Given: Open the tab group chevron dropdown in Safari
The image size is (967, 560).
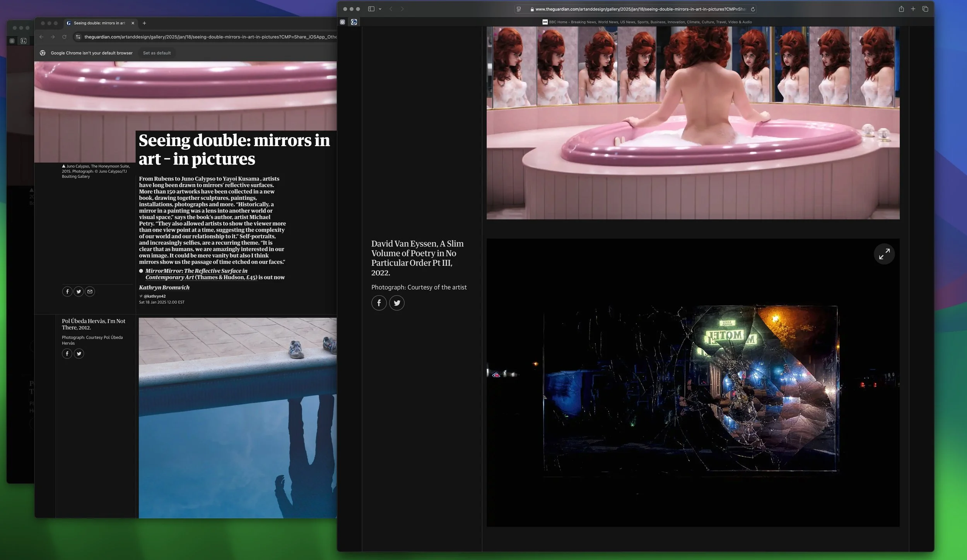Looking at the screenshot, I should 380,9.
